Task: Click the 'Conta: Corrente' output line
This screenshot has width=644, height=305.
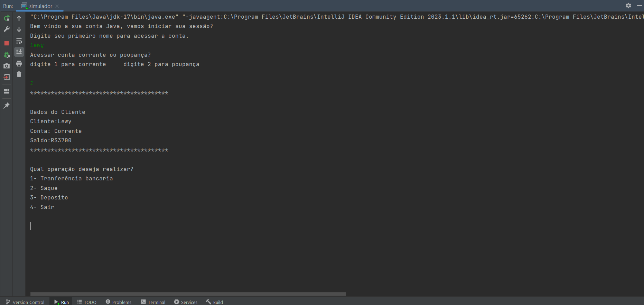Action: point(56,131)
